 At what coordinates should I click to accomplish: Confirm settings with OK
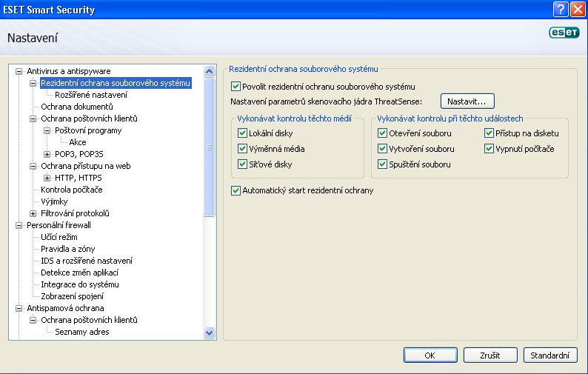pos(430,355)
